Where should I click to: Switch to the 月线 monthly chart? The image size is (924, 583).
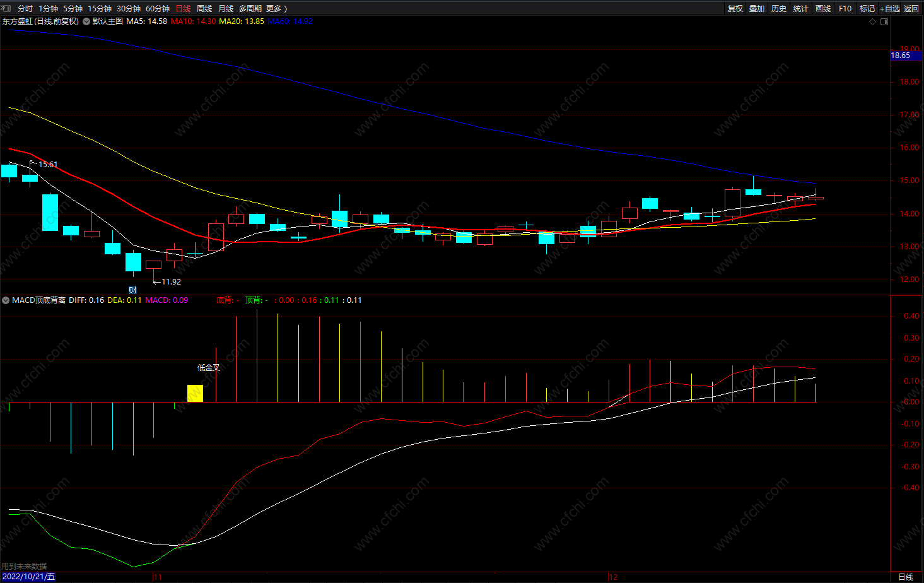(x=226, y=8)
